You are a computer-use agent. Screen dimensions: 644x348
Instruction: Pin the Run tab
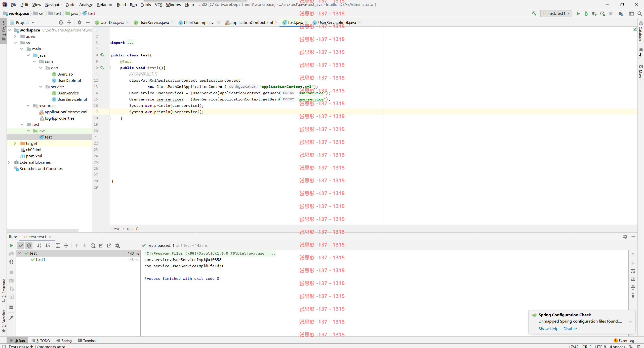click(x=11, y=317)
